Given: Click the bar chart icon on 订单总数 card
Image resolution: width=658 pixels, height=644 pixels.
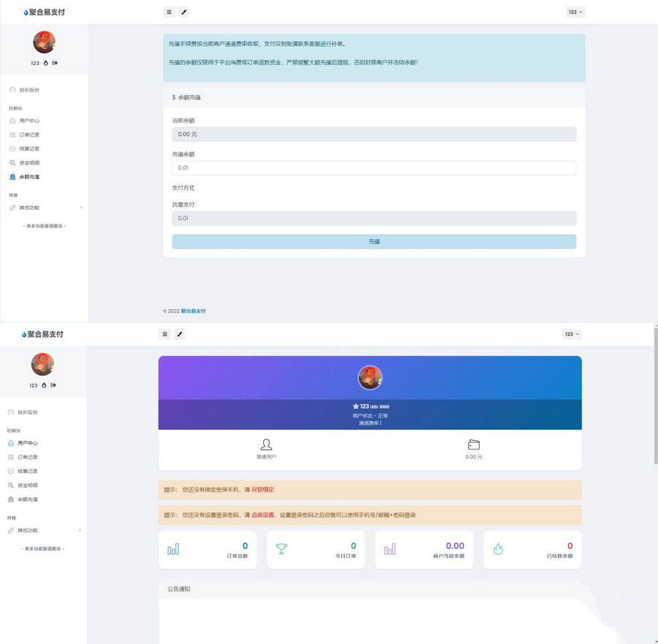Looking at the screenshot, I should coord(173,549).
